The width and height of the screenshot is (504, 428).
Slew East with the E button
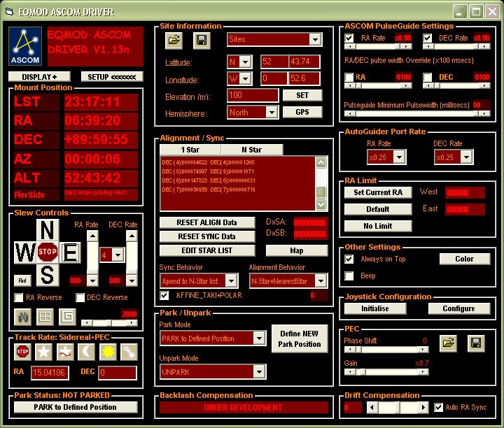(x=70, y=252)
